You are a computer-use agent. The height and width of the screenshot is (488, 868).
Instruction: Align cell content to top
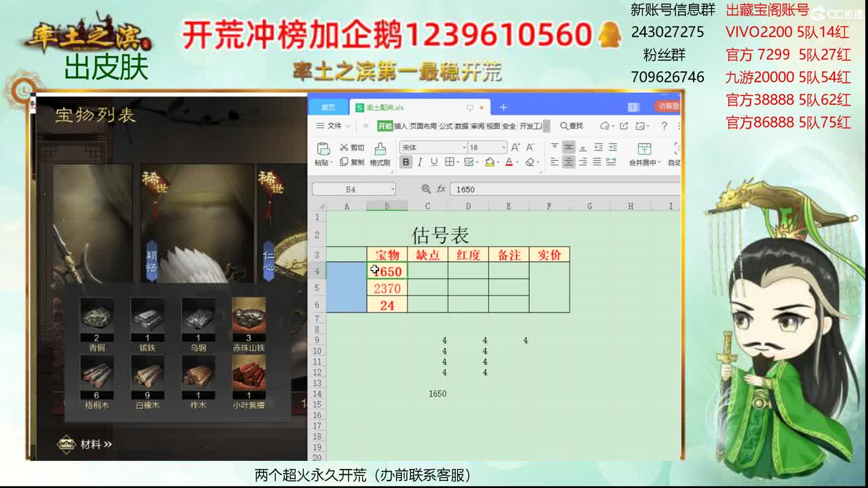(x=555, y=147)
